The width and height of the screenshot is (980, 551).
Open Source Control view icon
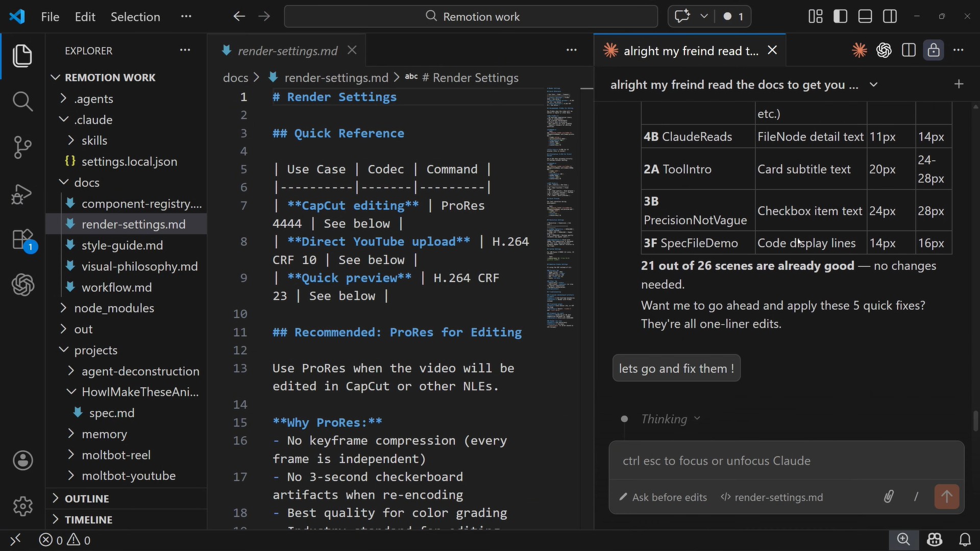22,147
